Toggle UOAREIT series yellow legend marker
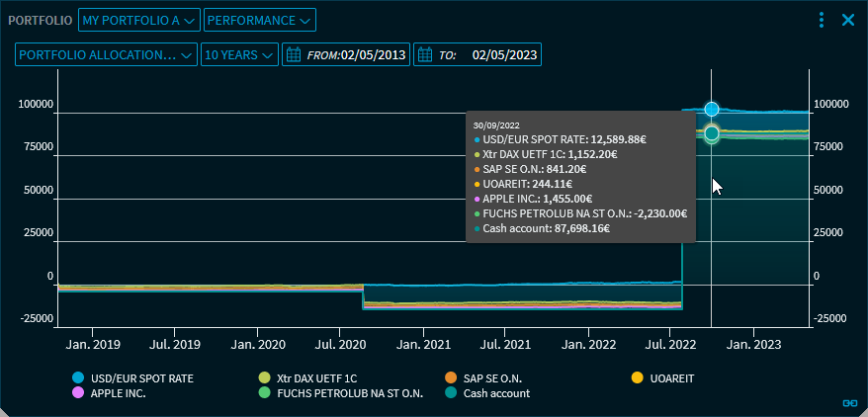868x417 pixels. (638, 377)
